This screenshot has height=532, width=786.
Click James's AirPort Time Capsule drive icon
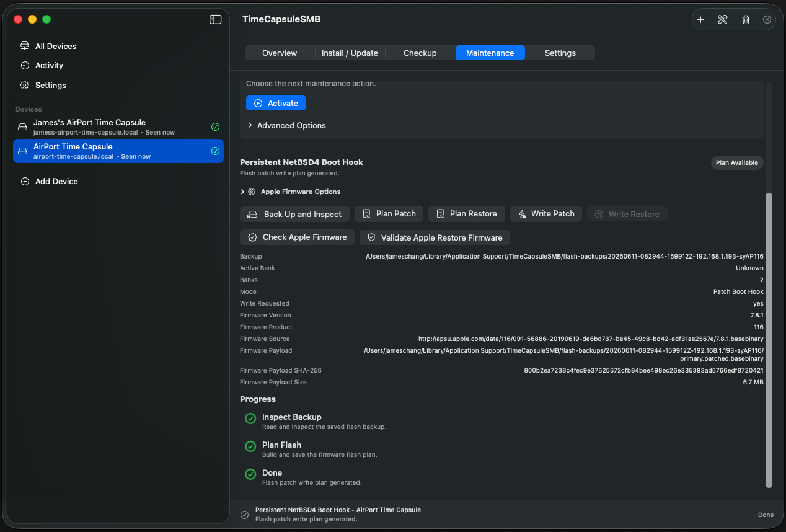click(x=22, y=127)
